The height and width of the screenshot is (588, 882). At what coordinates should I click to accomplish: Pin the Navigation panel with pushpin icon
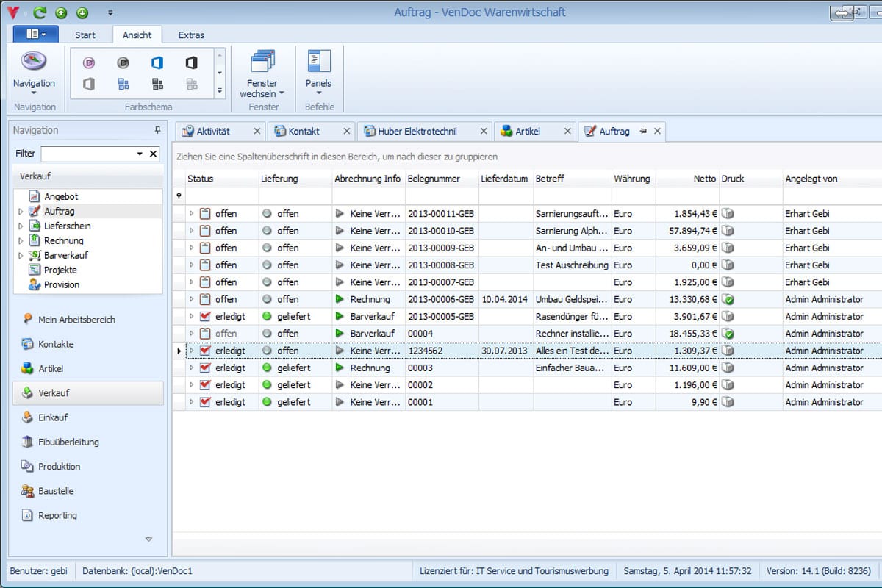pyautogui.click(x=157, y=130)
